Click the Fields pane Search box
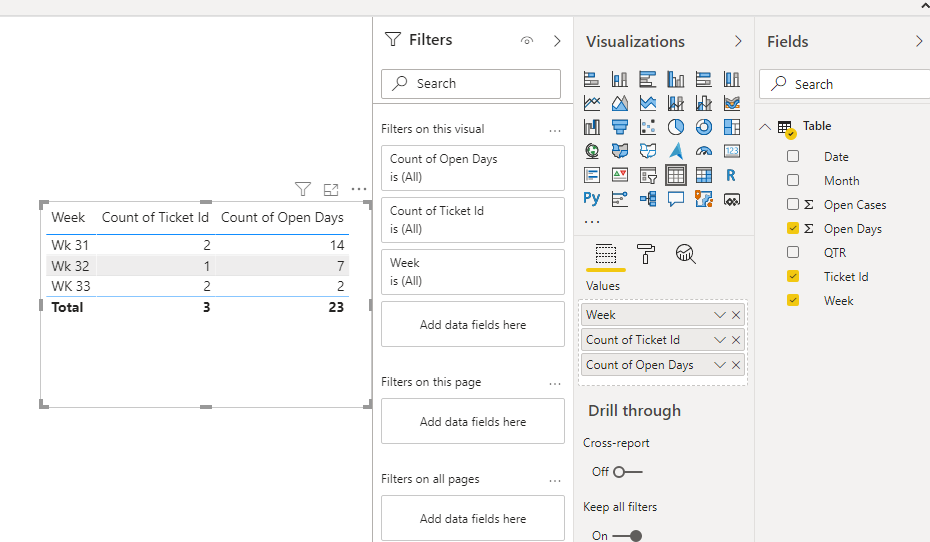 point(845,84)
